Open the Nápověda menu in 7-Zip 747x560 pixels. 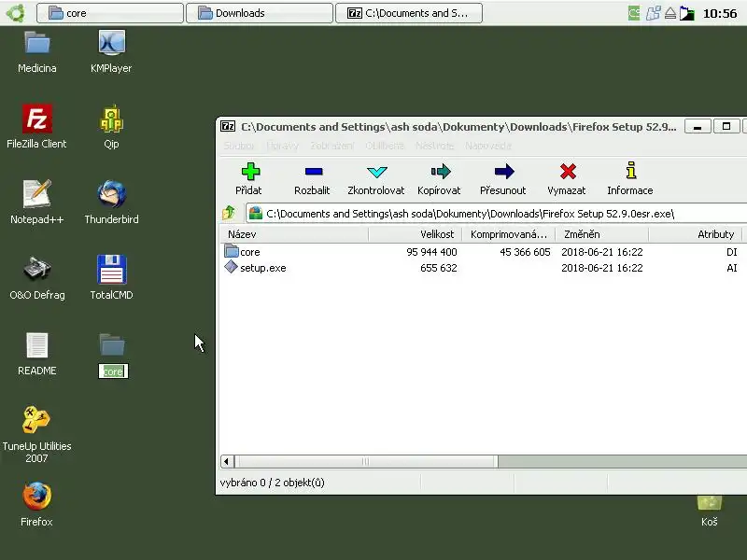tap(488, 146)
